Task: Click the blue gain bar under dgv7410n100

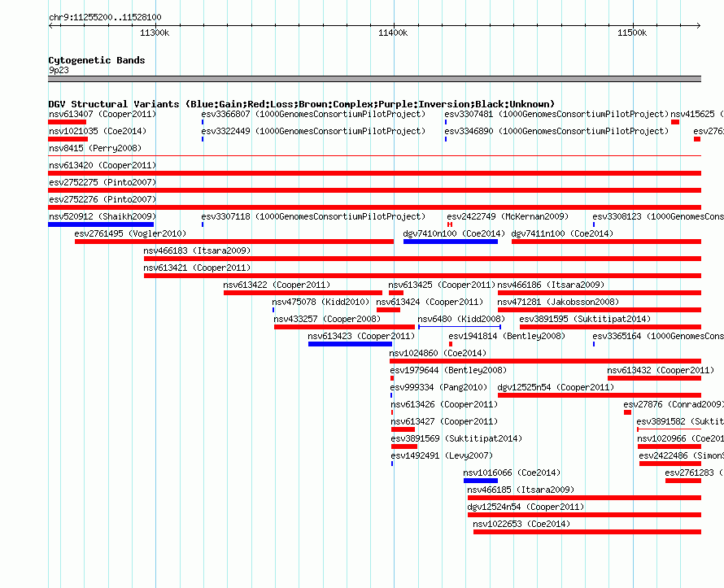Action: click(x=451, y=242)
